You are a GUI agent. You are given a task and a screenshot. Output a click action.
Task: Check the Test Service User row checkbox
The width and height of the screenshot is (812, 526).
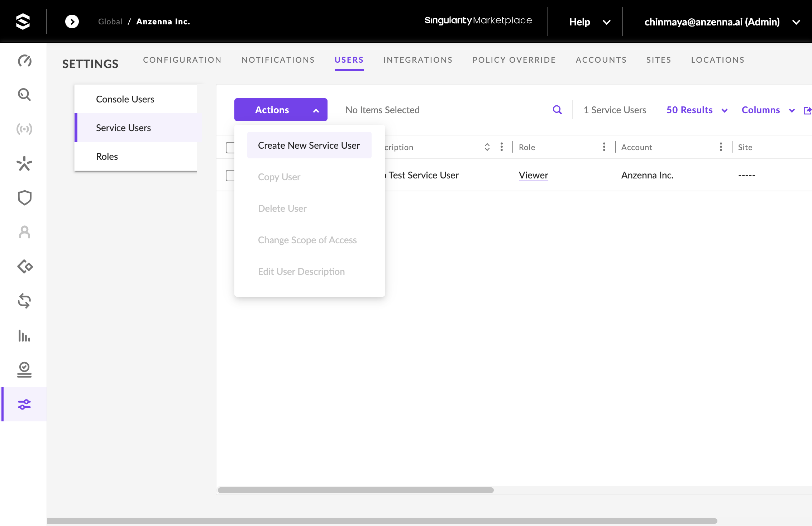[x=230, y=175]
